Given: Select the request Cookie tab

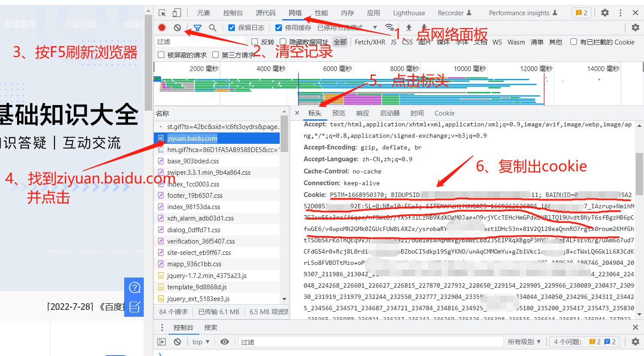Looking at the screenshot, I should coord(444,113).
